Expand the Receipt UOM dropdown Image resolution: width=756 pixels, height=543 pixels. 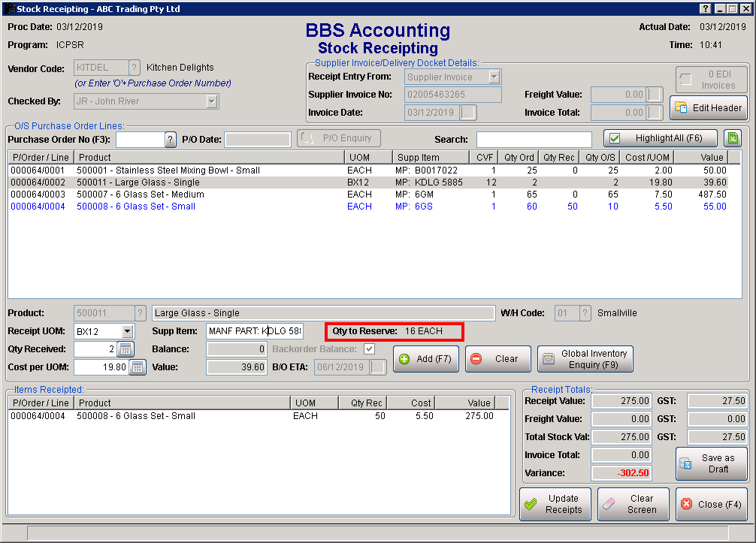127,331
